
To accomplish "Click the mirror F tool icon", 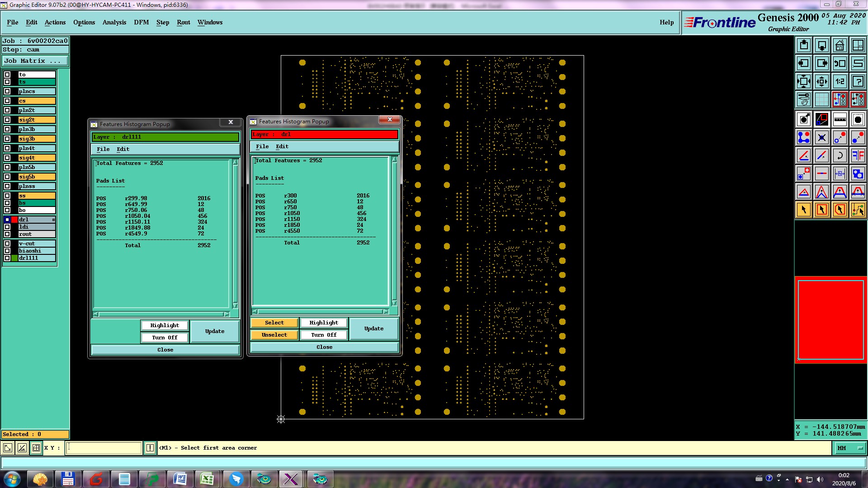I will 858,155.
